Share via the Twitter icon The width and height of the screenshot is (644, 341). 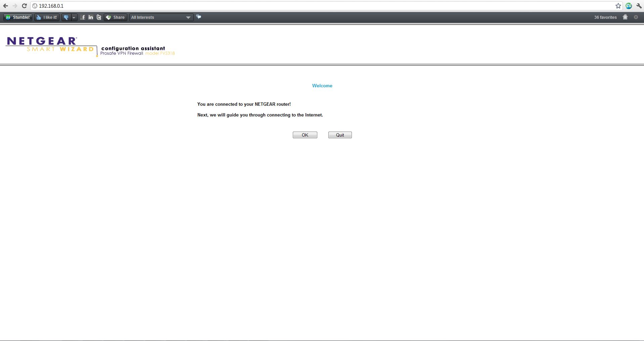pos(99,17)
